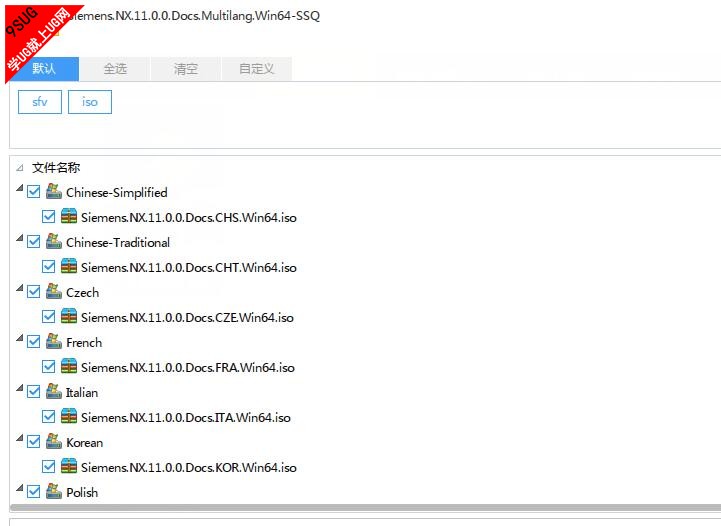Uncheck the Docs.FRA.Win64.iso file checkbox

click(x=48, y=367)
